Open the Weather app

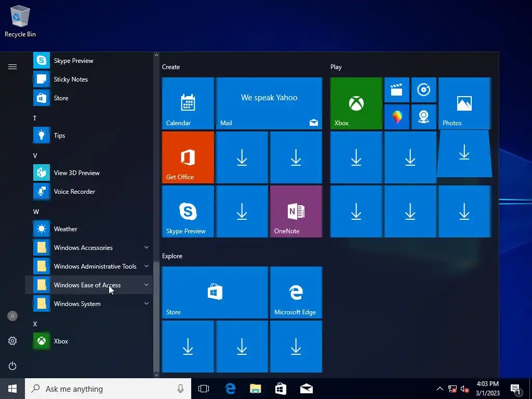point(89,229)
